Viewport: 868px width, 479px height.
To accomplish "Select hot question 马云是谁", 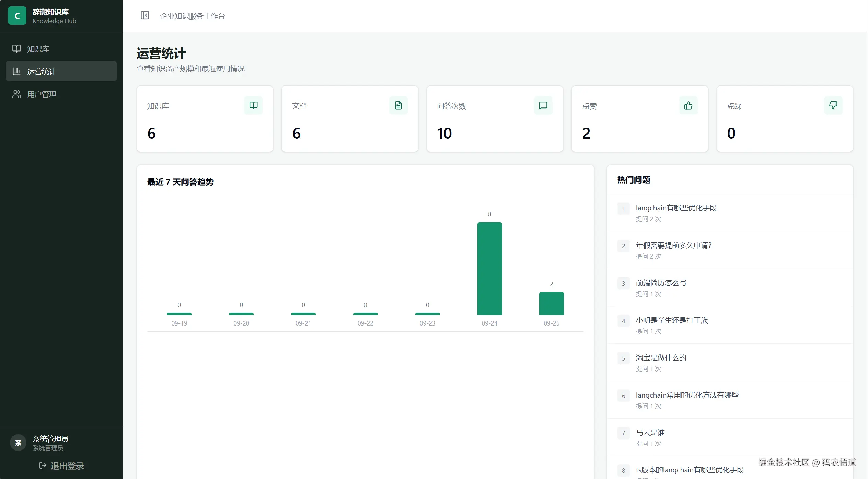I will tap(730, 437).
